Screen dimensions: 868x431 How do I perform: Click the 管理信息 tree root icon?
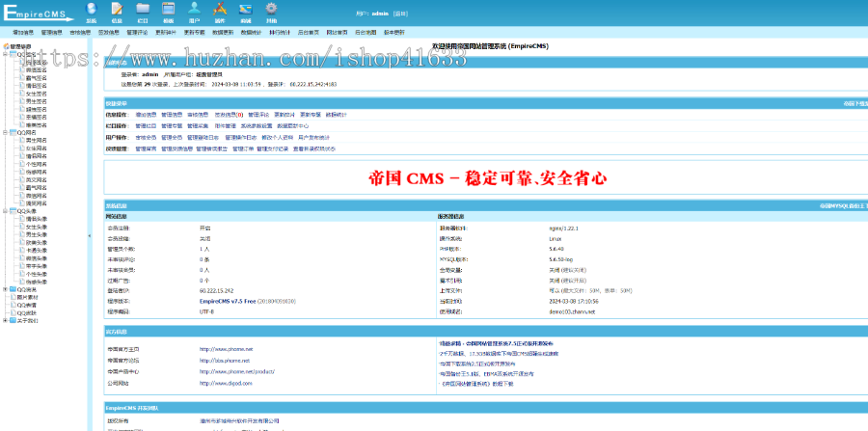coord(6,47)
